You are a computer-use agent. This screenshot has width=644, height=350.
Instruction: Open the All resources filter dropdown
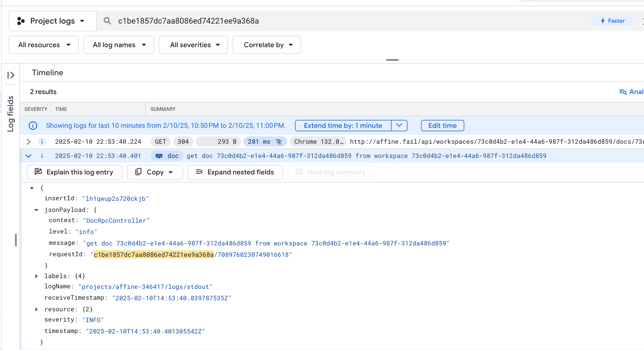(x=44, y=45)
